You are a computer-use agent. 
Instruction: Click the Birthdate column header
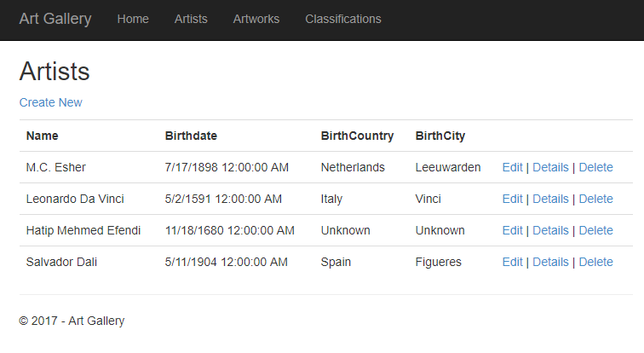[191, 136]
